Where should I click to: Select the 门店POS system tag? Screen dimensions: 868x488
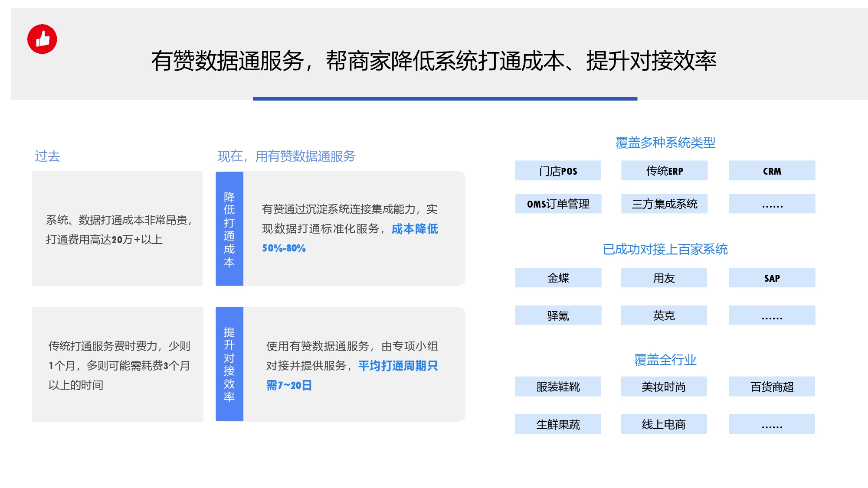pos(558,171)
